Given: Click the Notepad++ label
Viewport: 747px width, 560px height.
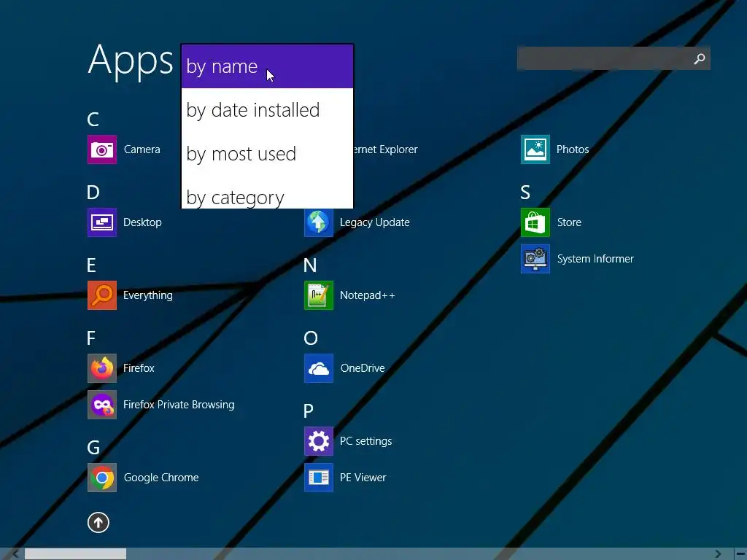Looking at the screenshot, I should coord(368,295).
